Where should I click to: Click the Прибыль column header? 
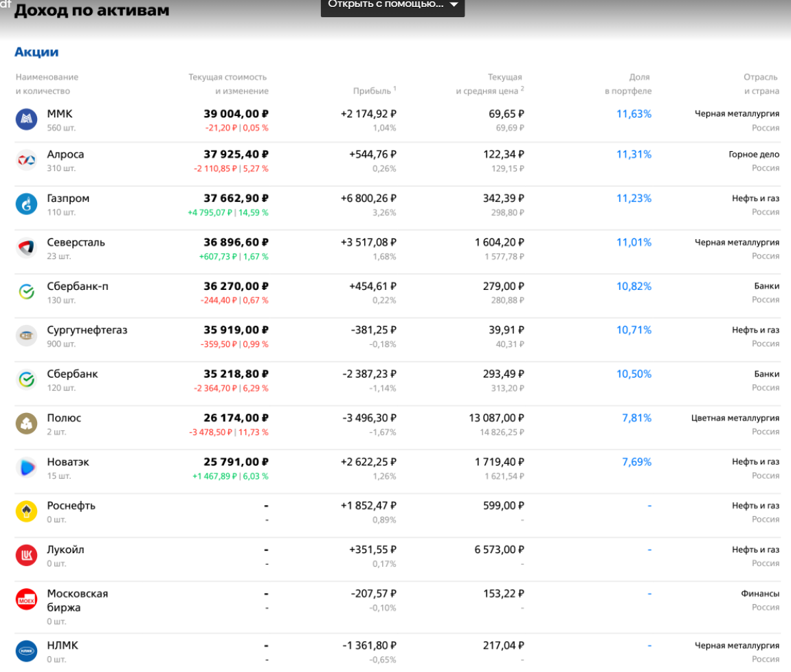click(x=373, y=91)
